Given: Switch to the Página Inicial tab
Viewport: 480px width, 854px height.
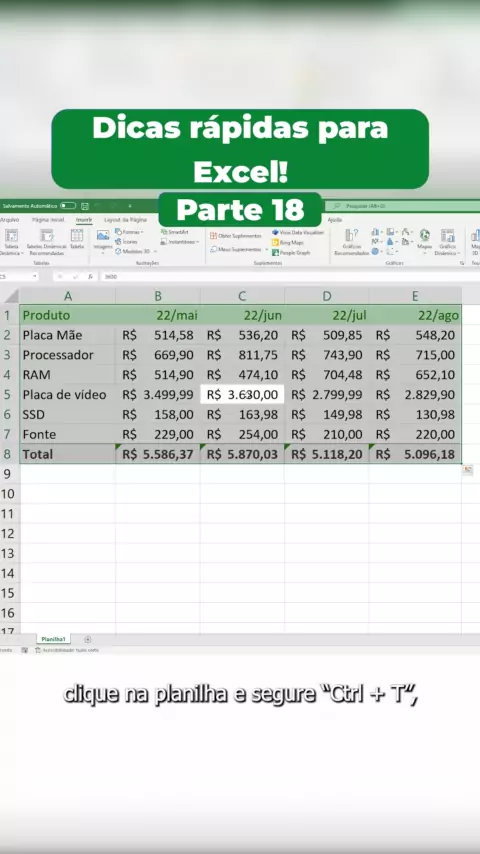Looking at the screenshot, I should [x=48, y=219].
